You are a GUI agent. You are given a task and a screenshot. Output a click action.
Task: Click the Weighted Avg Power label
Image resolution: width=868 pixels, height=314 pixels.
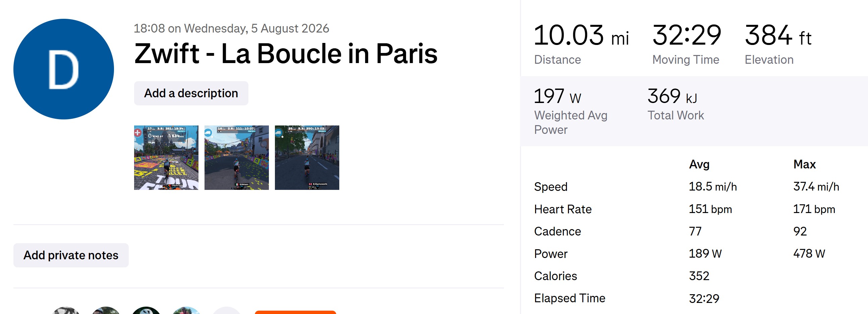pyautogui.click(x=571, y=122)
